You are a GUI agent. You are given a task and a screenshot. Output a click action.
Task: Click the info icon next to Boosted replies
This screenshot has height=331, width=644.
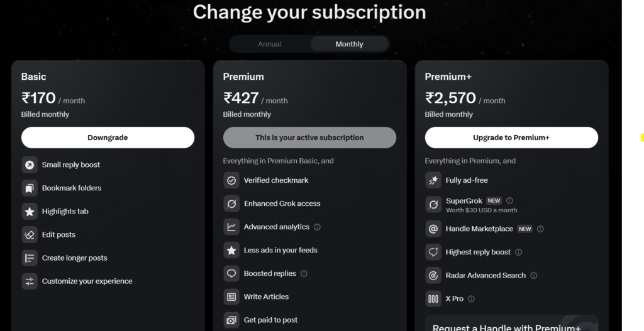coord(304,273)
